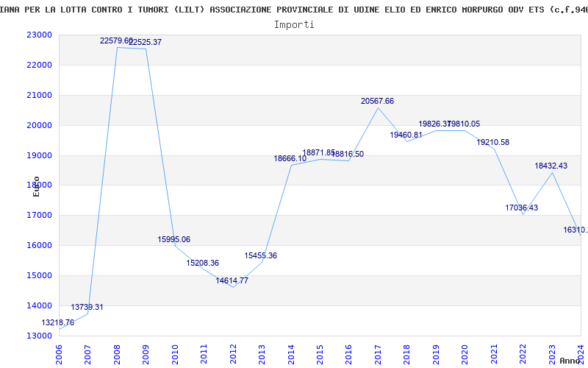The height and width of the screenshot is (368, 588).
Task: Click the 22000 y-axis tick label
Action: coord(40,65)
